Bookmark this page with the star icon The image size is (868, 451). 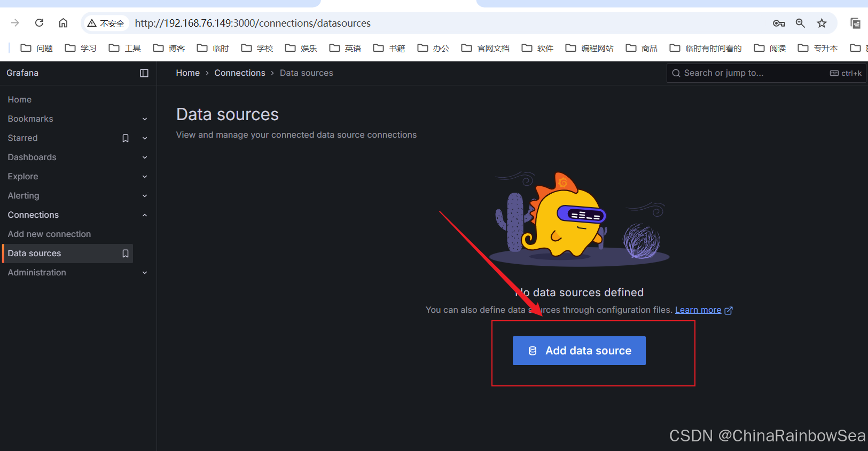pos(822,23)
